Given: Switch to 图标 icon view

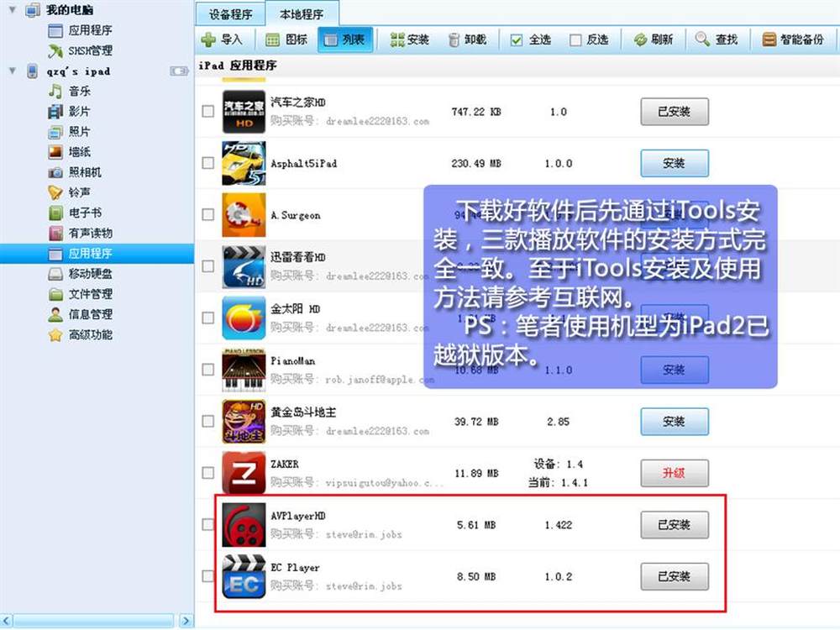Looking at the screenshot, I should [x=286, y=39].
